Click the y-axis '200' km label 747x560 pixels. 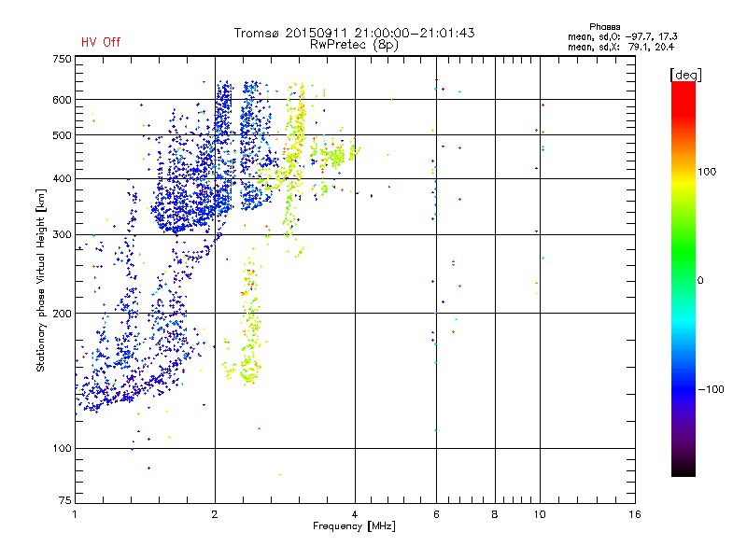tap(62, 314)
